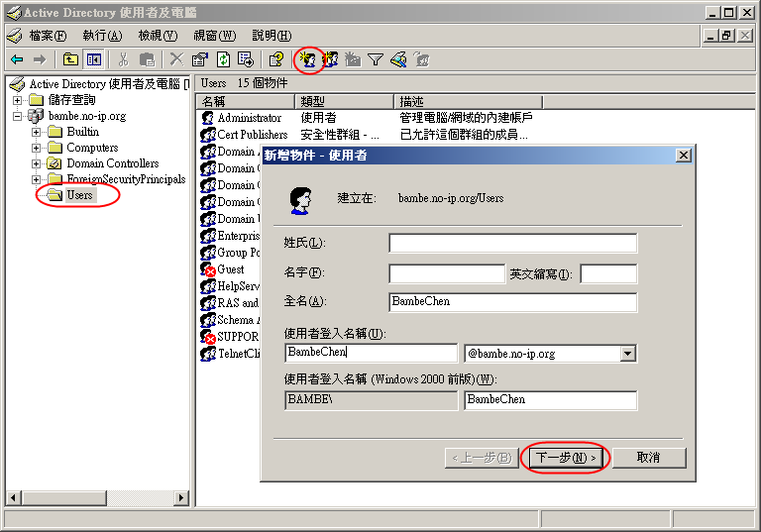Collapse the bambe.no-ip.org domain node
Image resolution: width=761 pixels, height=532 pixels.
pyautogui.click(x=18, y=116)
